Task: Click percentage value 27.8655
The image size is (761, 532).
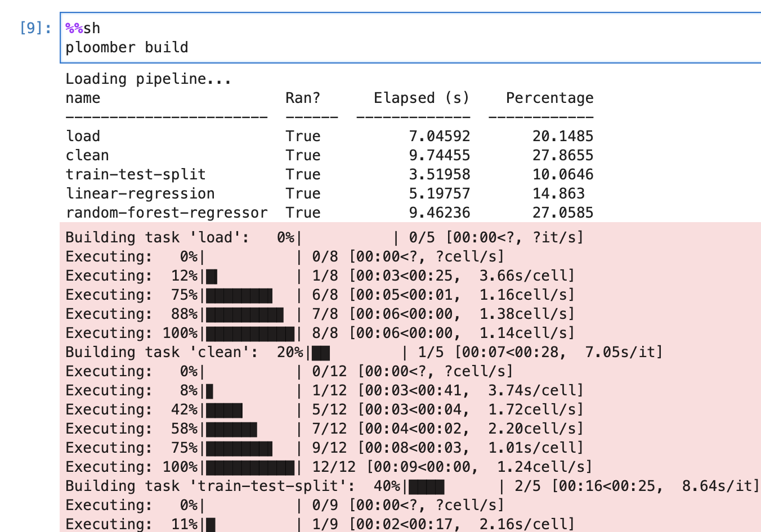Action: click(x=563, y=155)
